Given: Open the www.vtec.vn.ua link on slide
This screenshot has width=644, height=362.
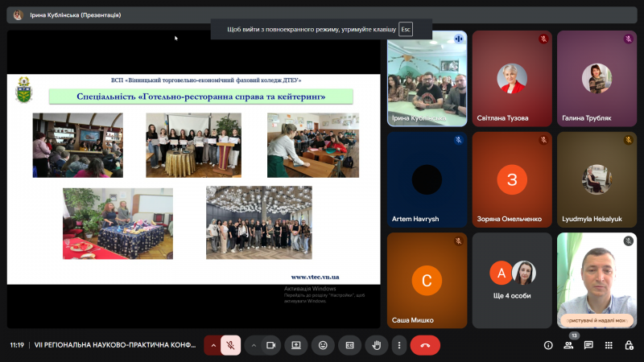Looking at the screenshot, I should coord(315,276).
